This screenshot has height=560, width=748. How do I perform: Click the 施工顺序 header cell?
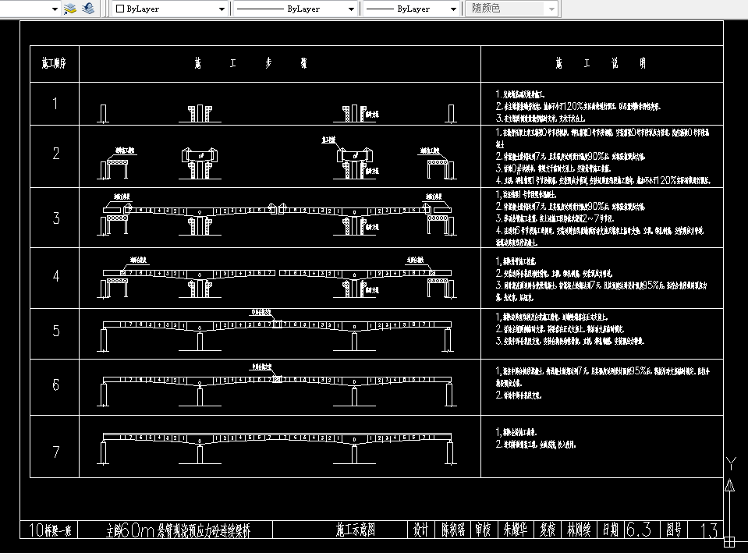[x=55, y=63]
